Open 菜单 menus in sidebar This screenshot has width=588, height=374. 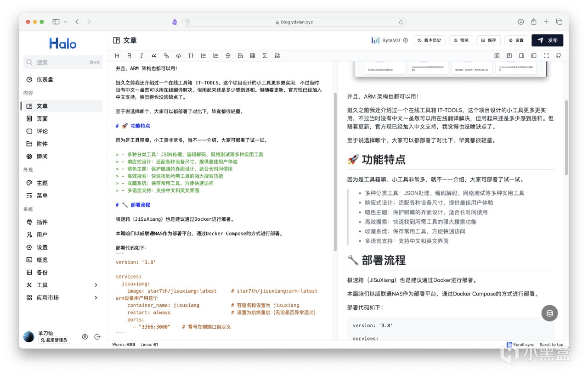click(63, 195)
